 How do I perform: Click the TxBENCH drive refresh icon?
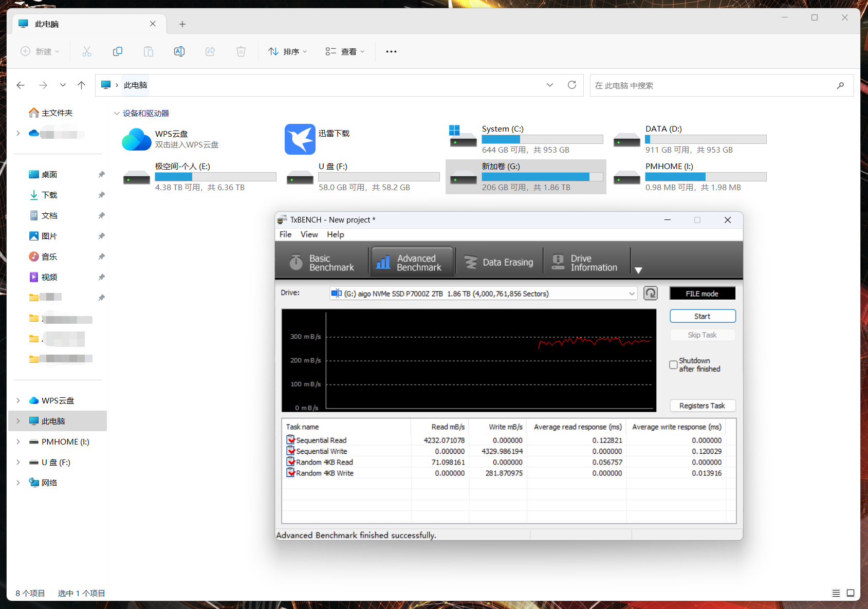[x=651, y=293]
